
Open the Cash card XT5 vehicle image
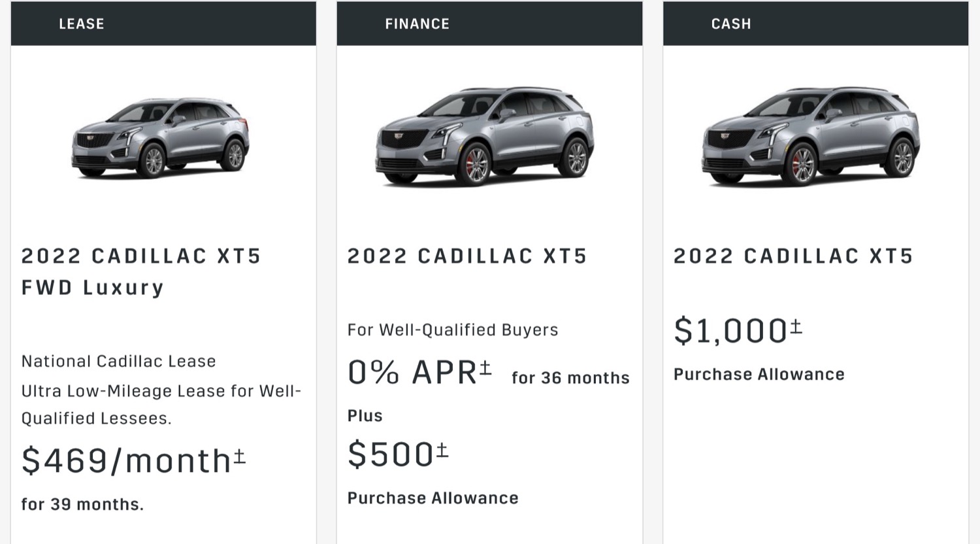pos(811,136)
